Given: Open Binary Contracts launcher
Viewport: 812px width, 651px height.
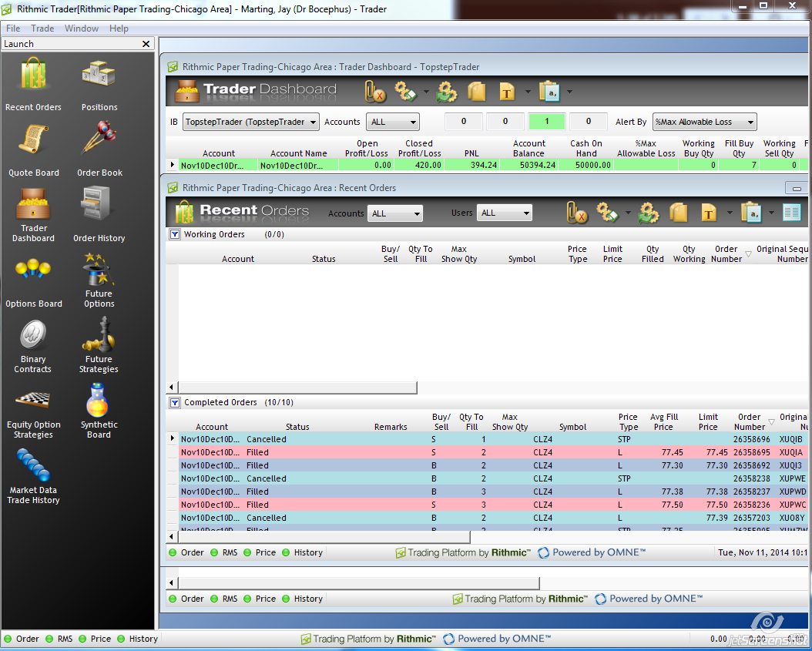Looking at the screenshot, I should [x=32, y=346].
